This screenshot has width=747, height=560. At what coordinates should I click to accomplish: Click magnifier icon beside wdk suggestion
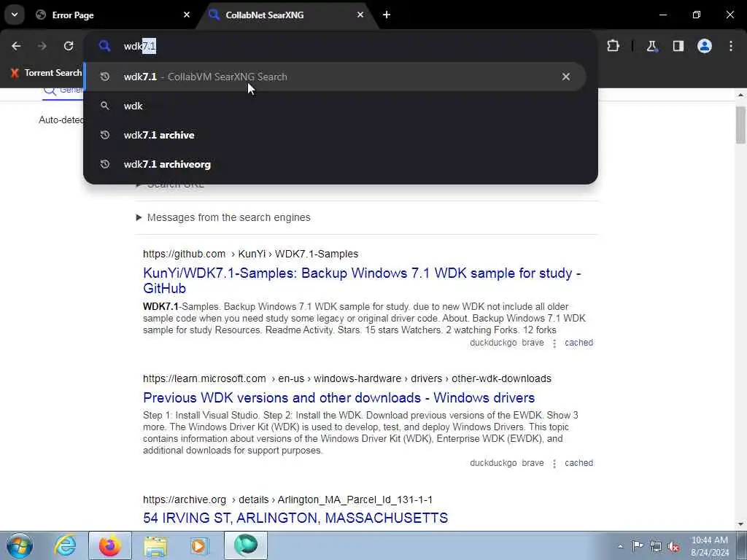[105, 106]
